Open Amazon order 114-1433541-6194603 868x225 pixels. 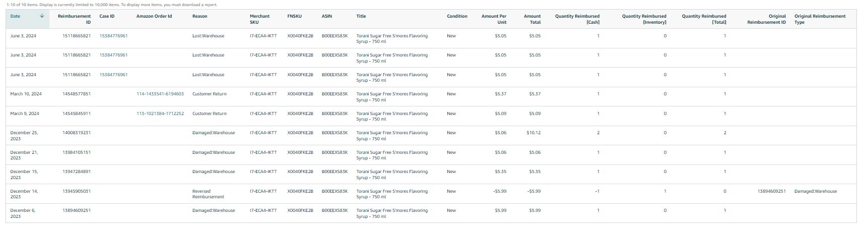click(160, 94)
